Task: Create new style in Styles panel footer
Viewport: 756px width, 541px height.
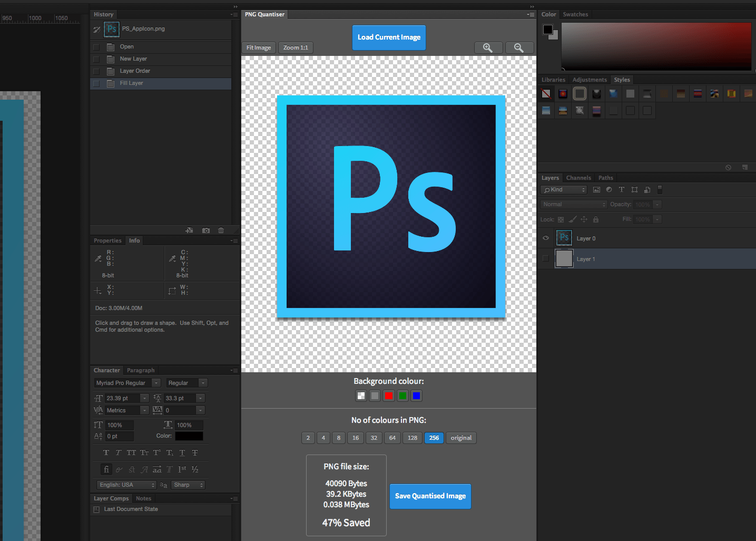Action: 745,167
